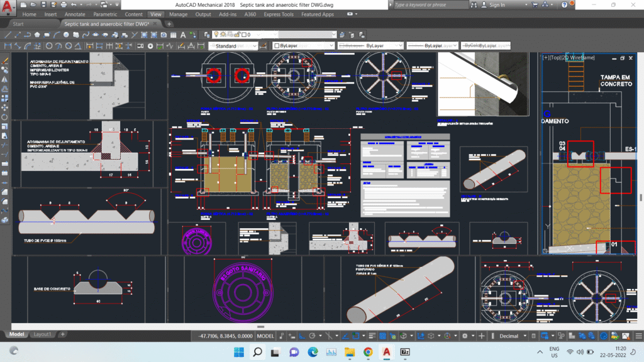Select the Rectangle draw tool

pyautogui.click(x=47, y=35)
